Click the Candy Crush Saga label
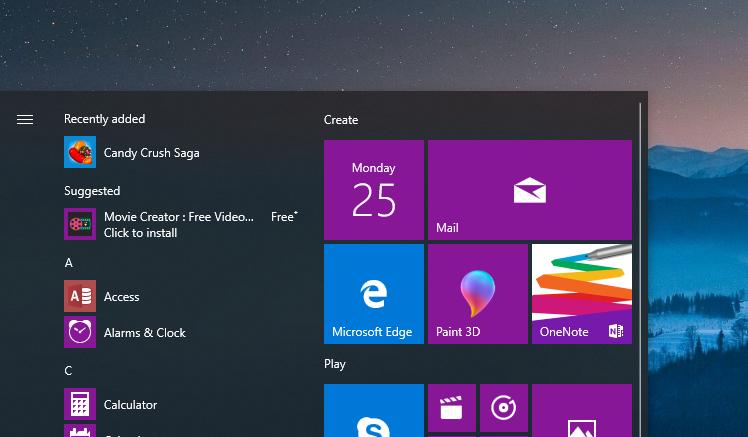This screenshot has width=748, height=437. (x=152, y=153)
